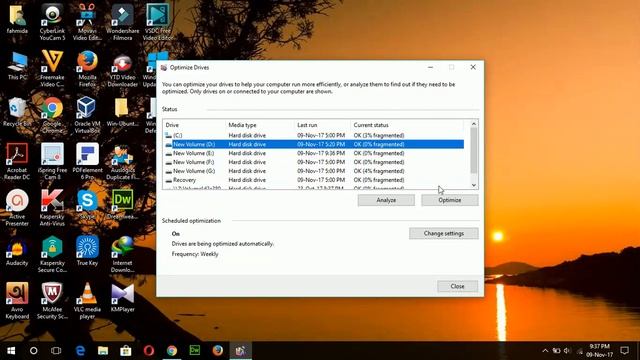Click the Optimize button
The height and width of the screenshot is (360, 640).
(x=450, y=200)
